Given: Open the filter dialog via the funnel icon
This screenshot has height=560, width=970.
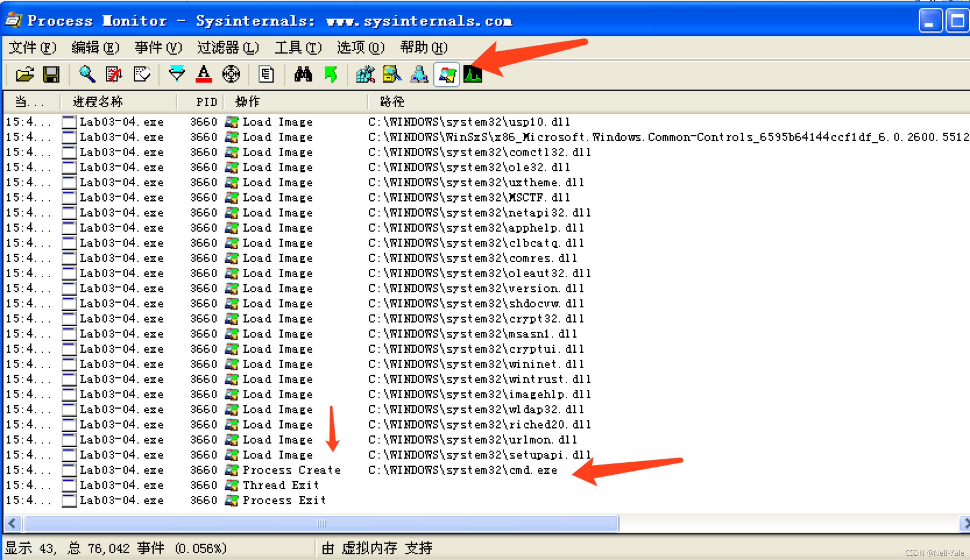Looking at the screenshot, I should [177, 74].
